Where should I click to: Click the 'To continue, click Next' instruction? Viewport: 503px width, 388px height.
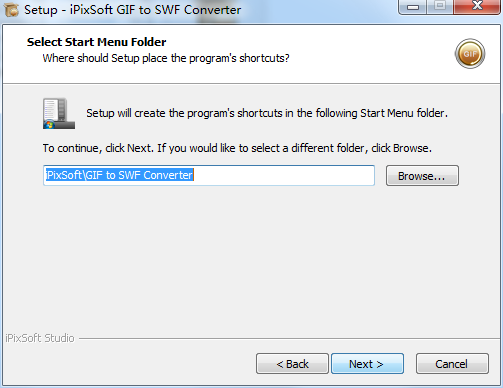point(237,148)
